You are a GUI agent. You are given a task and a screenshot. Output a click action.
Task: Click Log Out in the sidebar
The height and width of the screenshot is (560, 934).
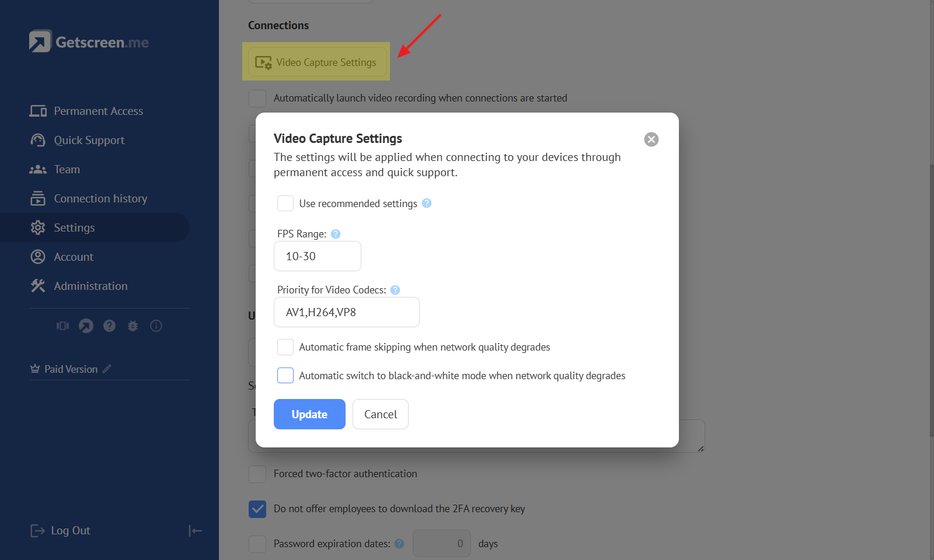click(x=70, y=530)
